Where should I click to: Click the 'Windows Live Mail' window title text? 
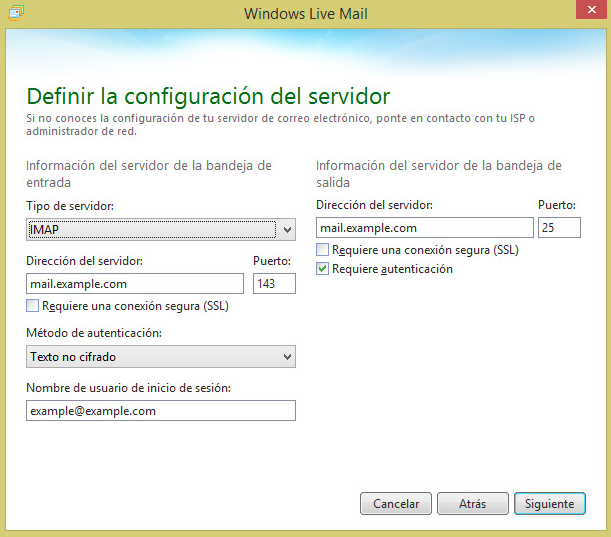coord(306,14)
